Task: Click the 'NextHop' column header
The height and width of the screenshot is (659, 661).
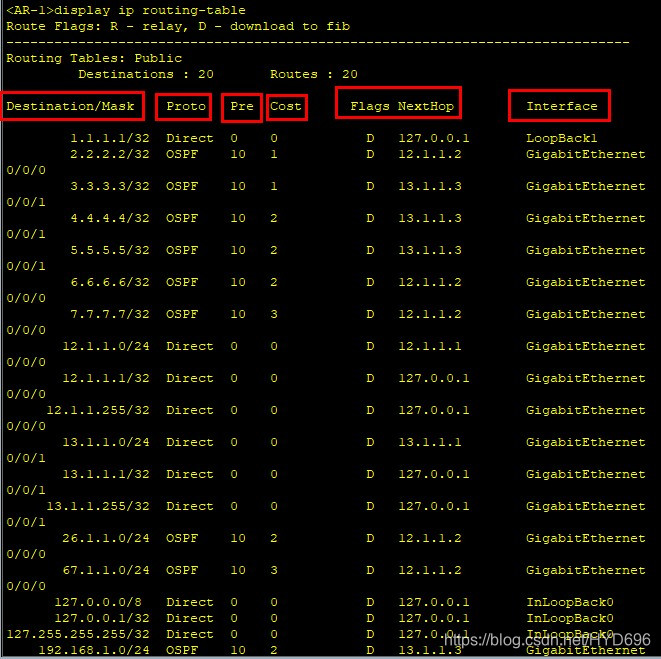Action: 426,106
